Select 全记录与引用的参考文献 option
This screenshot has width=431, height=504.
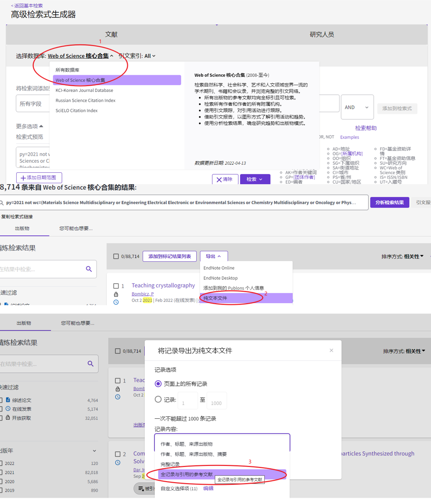click(222, 474)
